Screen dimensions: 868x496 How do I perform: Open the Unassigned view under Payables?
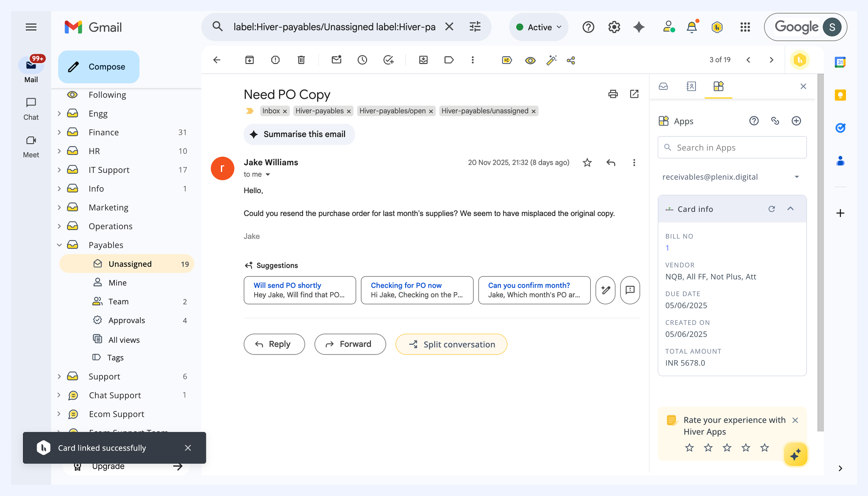[x=127, y=264]
